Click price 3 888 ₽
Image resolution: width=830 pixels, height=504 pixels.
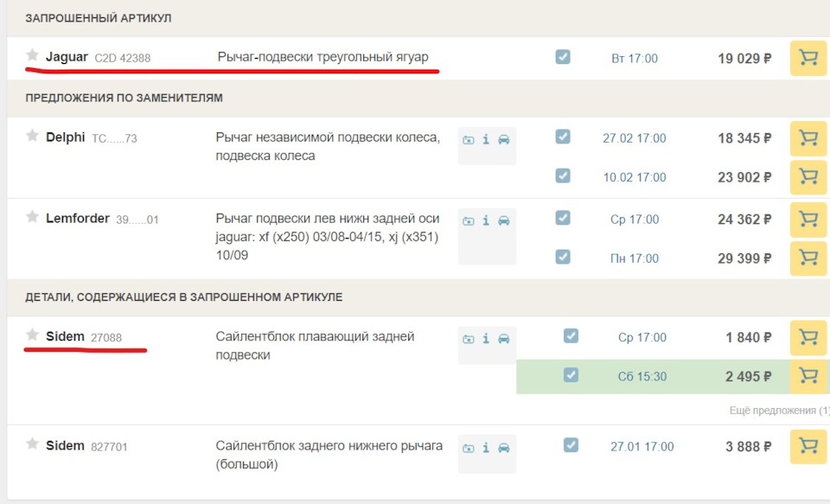click(x=749, y=446)
